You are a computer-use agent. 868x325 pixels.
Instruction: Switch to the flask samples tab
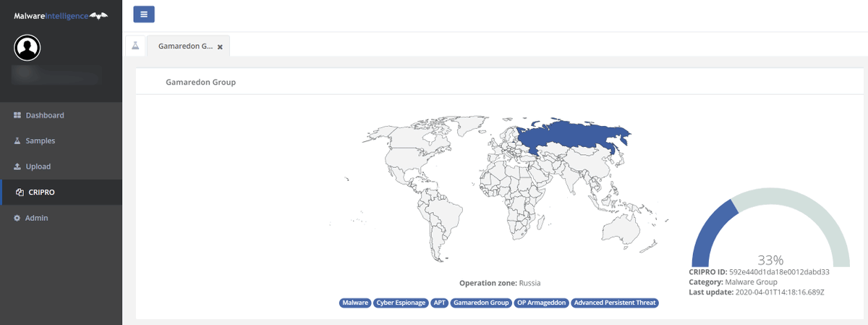click(x=135, y=45)
